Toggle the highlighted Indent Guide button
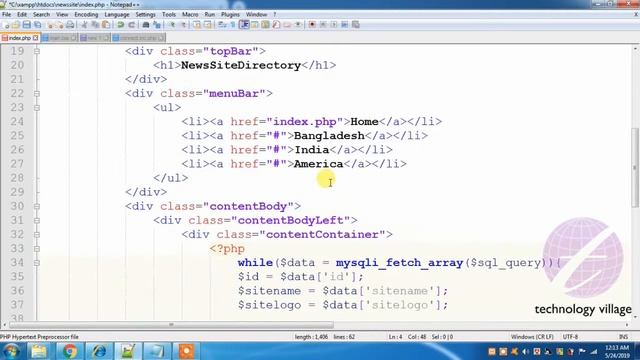 (244, 25)
